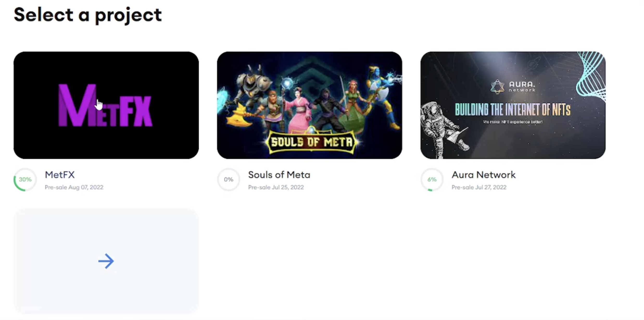Image resolution: width=644 pixels, height=320 pixels.
Task: Click Pre-sale Jul 27, 2022 text
Action: point(479,187)
